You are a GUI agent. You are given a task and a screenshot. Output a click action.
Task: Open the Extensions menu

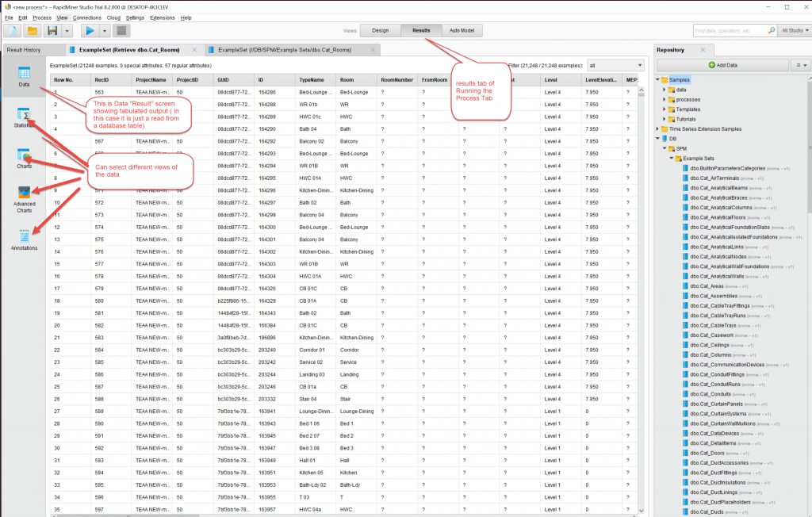point(162,17)
